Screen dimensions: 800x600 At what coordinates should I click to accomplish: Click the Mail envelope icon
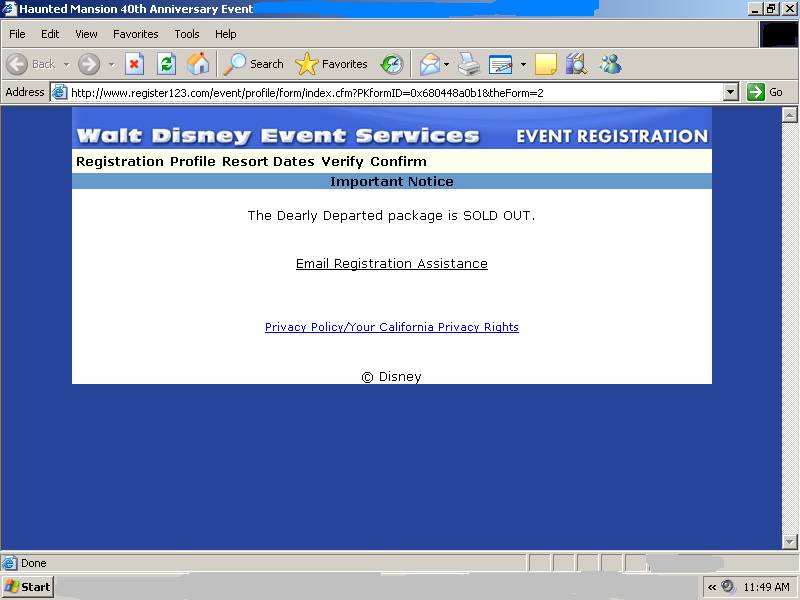click(430, 64)
